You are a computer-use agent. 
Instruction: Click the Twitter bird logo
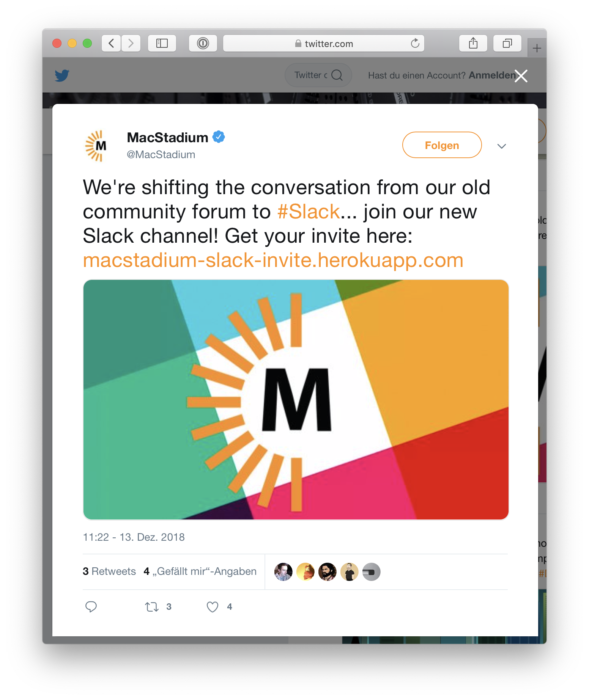pos(62,75)
